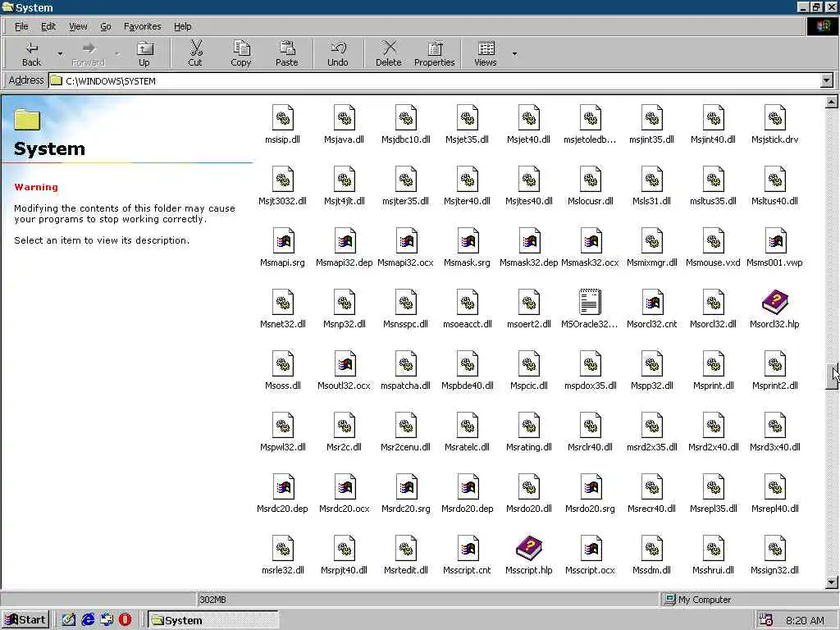Viewport: 840px width, 630px height.
Task: Click the Copy toolbar icon
Action: click(x=240, y=53)
